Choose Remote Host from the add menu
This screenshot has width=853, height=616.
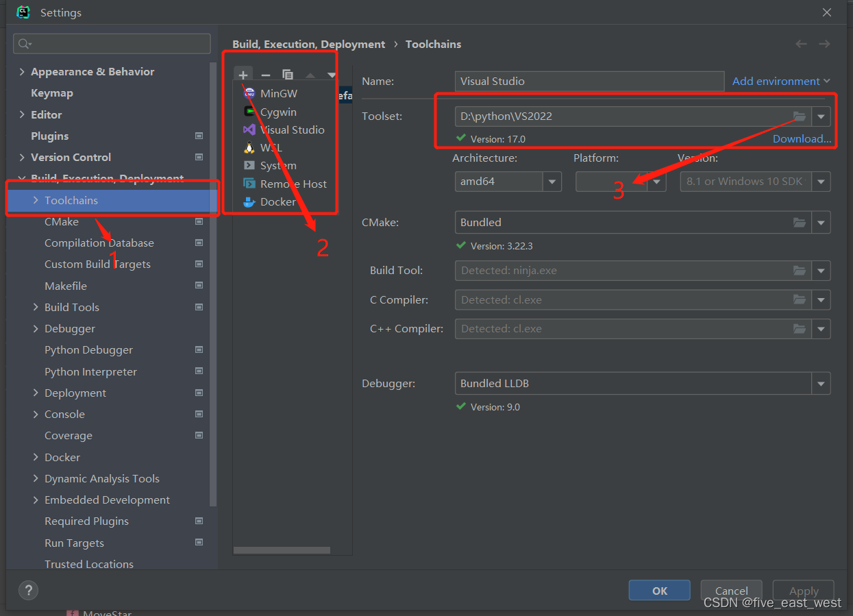tap(286, 184)
